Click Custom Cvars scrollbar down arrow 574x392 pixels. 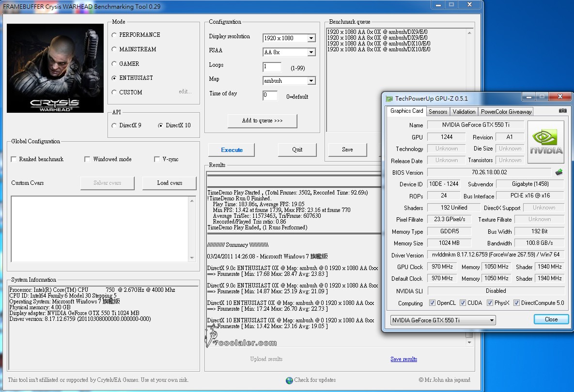click(192, 258)
